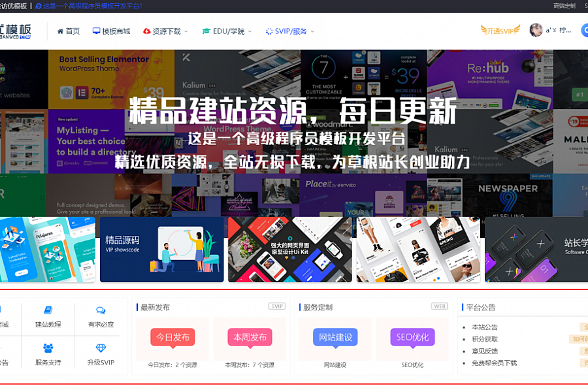
Task: Click the 平台公告 section heading
Action: (x=481, y=308)
